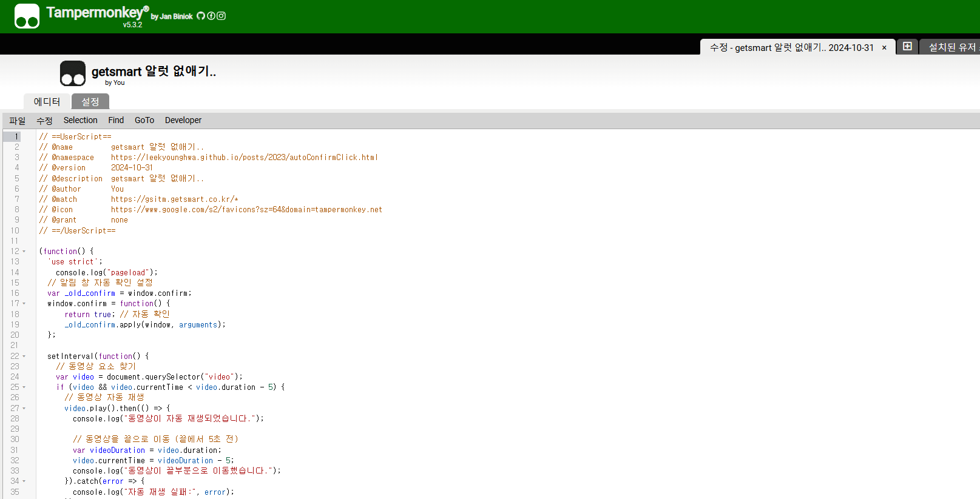
Task: Fold the window.confirm function at line 17
Action: [x=24, y=304]
